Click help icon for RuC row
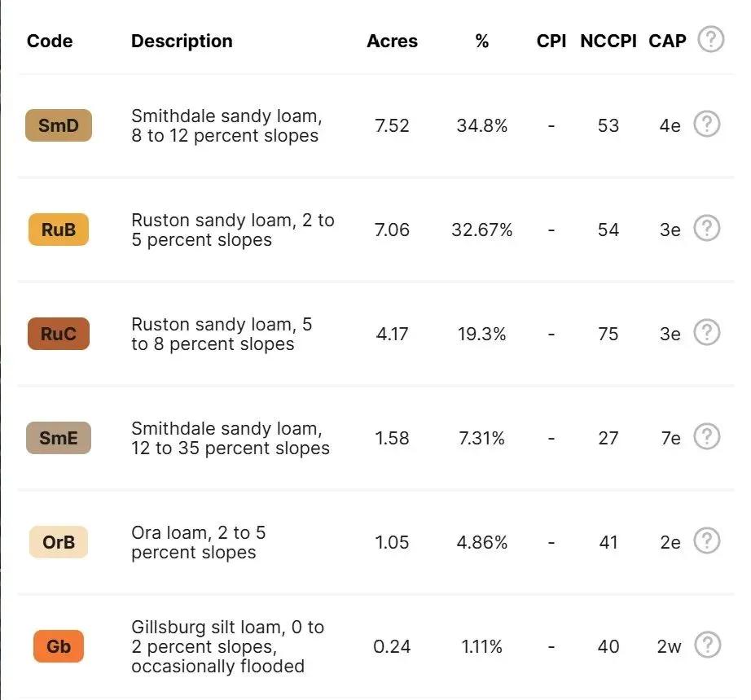This screenshot has height=700, width=751. pos(707,333)
